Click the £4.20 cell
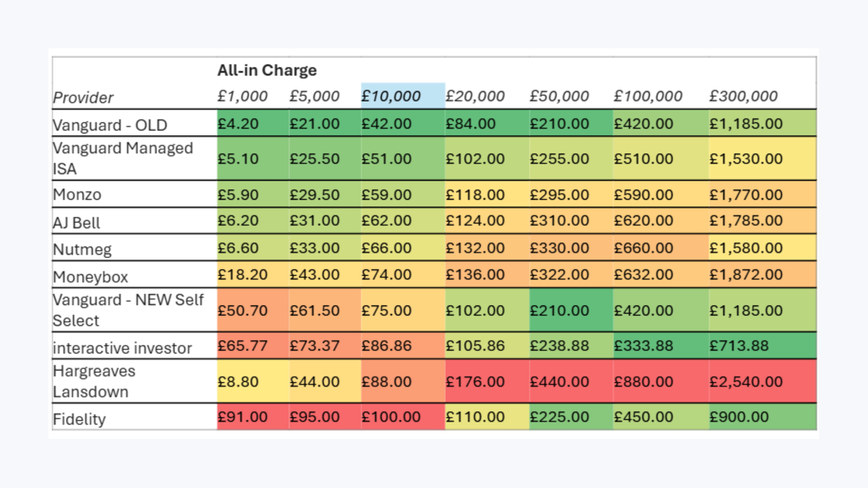Viewport: 868px width, 488px height. [x=252, y=124]
